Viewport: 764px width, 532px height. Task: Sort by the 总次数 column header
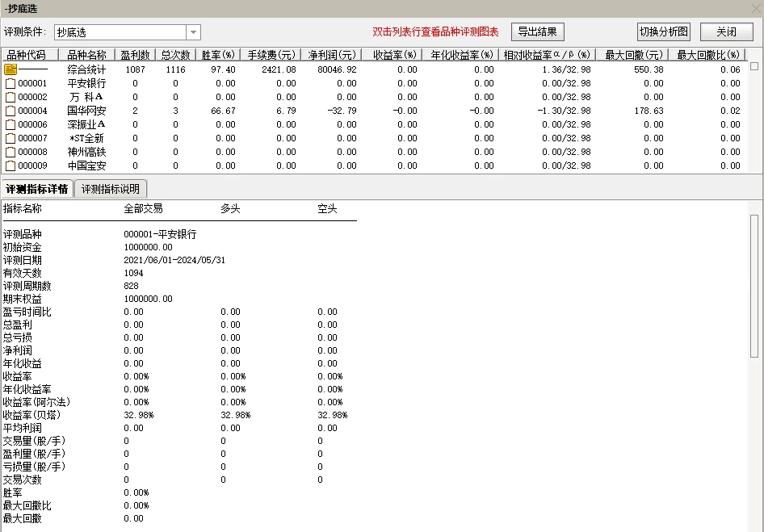pyautogui.click(x=175, y=55)
